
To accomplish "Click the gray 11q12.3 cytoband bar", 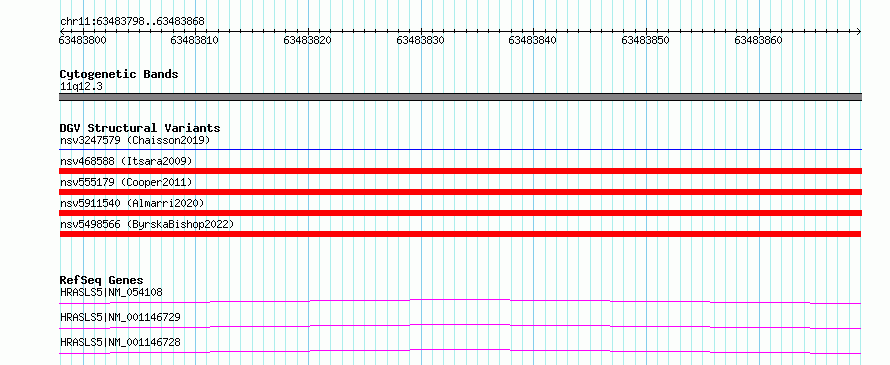I will (460, 97).
